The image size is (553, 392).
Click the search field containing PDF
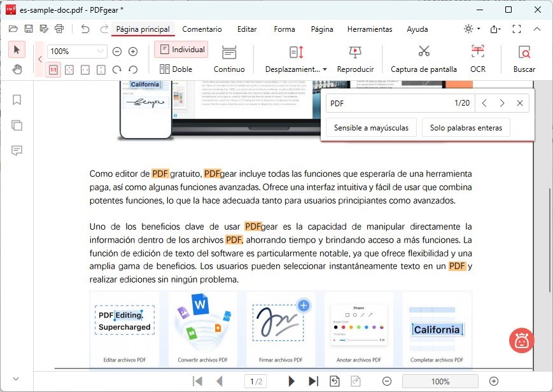point(400,103)
